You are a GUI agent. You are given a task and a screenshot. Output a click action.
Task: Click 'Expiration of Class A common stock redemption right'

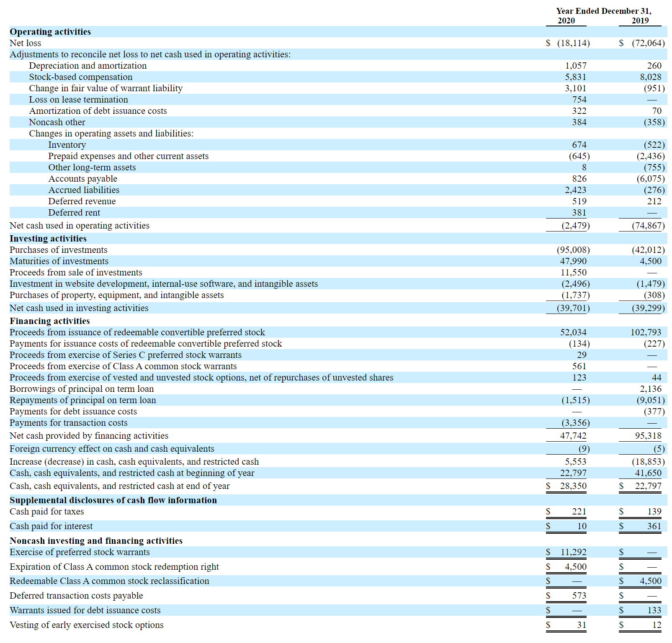(114, 567)
